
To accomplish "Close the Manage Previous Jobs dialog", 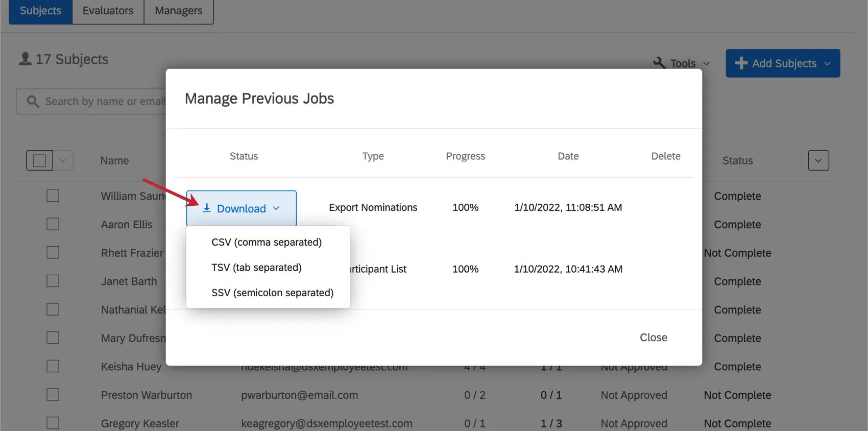I will (653, 337).
